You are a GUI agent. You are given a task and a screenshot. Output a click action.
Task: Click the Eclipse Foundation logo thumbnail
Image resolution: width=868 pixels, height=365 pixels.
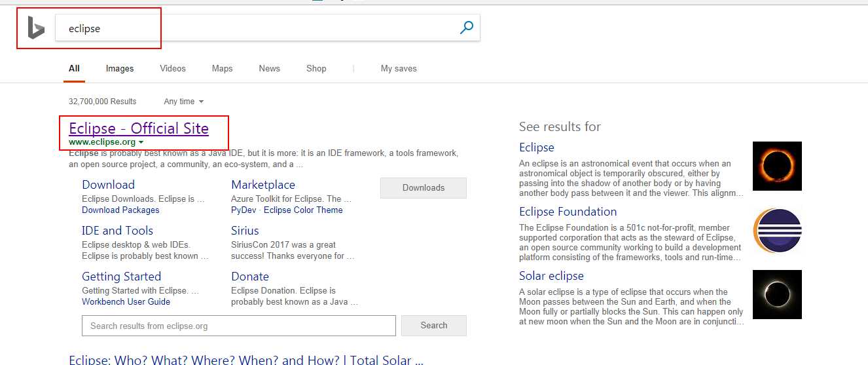777,230
